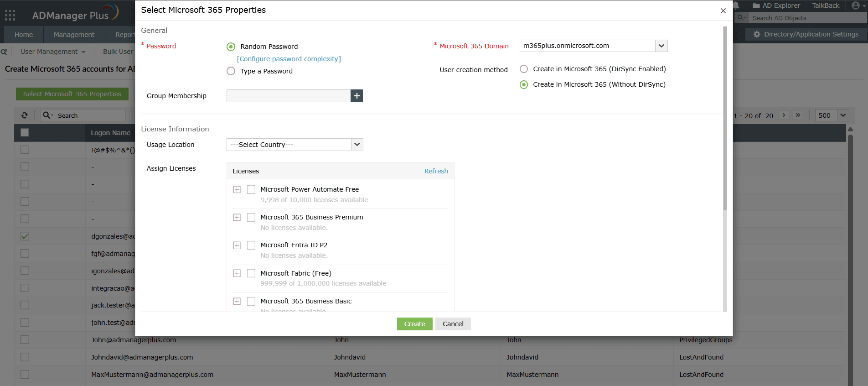Screen dimensions: 868x386
Task: Check the Microsoft Entra ID P2 license
Action: pyautogui.click(x=251, y=245)
